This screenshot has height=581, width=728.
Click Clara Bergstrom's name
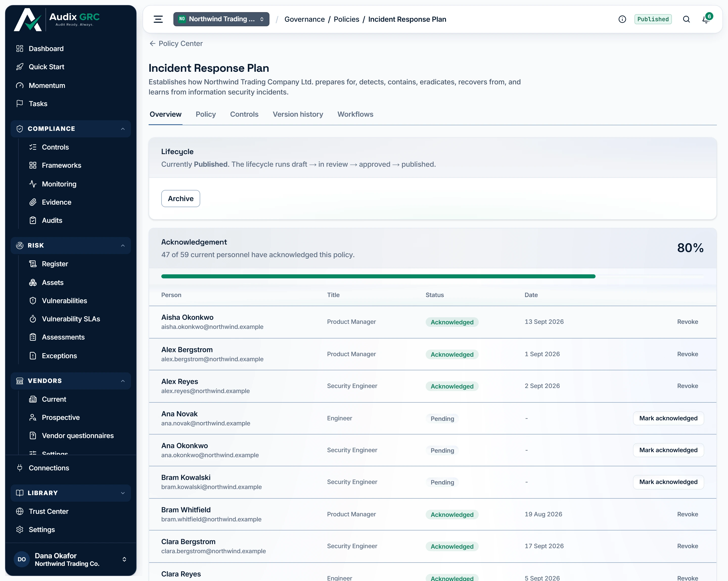tap(188, 542)
